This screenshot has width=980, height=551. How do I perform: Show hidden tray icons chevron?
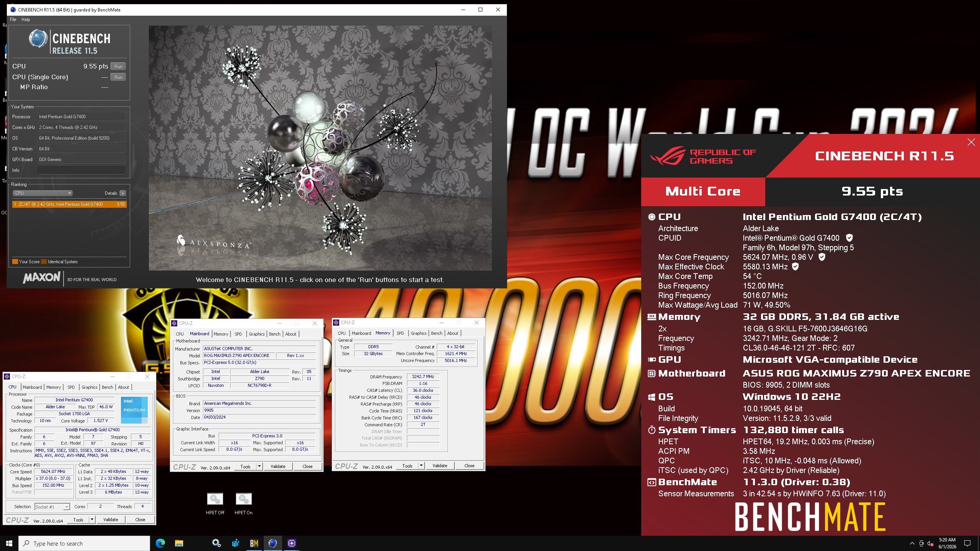click(x=912, y=543)
